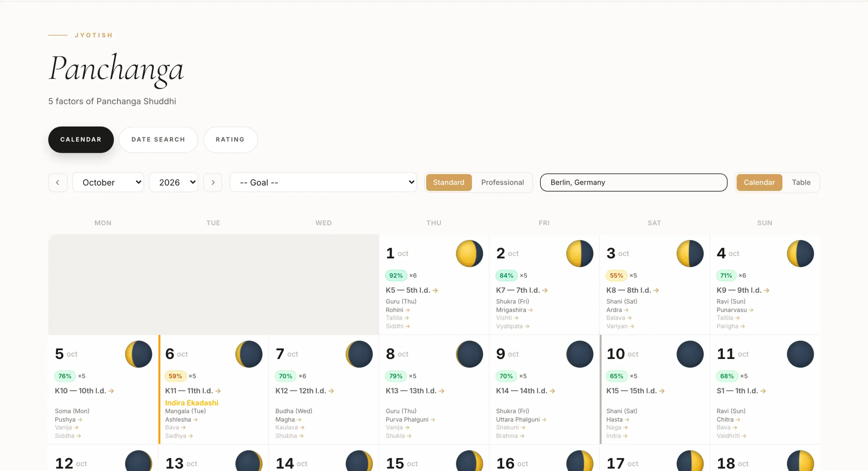Image resolution: width=868 pixels, height=471 pixels.
Task: Switch to Standard mode
Action: click(448, 182)
